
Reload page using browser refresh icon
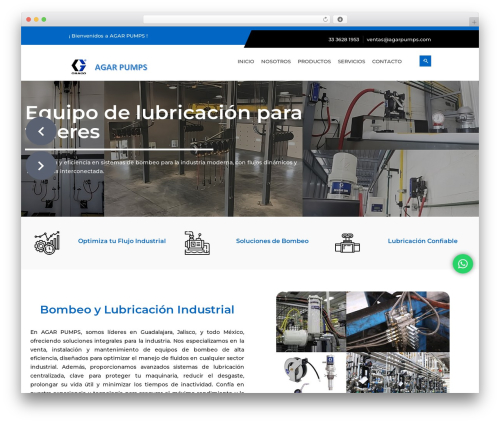[325, 19]
